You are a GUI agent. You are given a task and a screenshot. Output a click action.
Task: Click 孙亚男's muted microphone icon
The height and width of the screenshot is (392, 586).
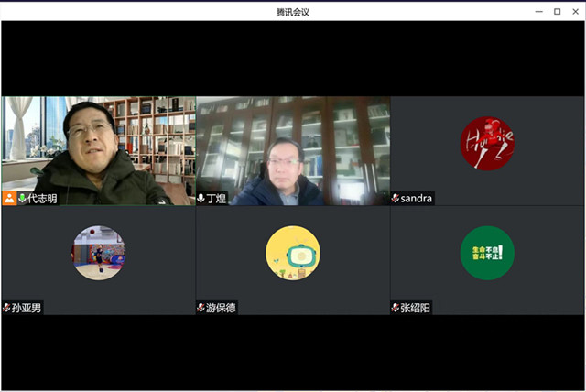pos(6,308)
